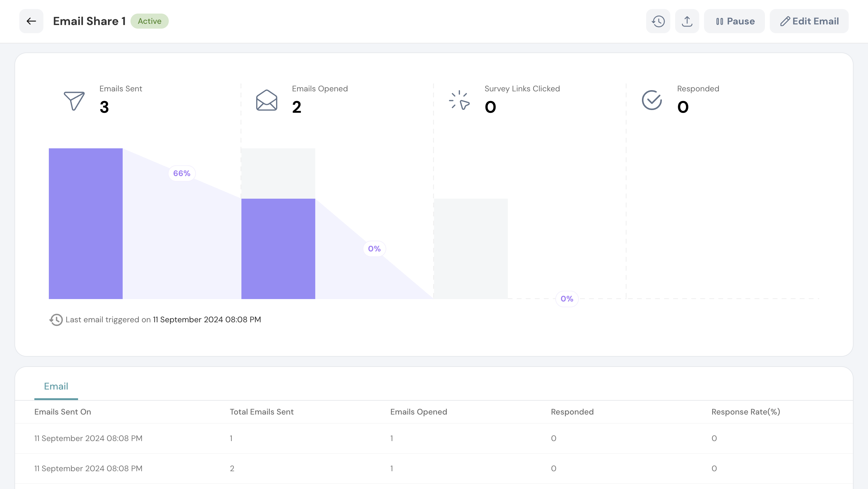Click the Responded checkmark circle icon
This screenshot has width=868, height=489.
(652, 100)
